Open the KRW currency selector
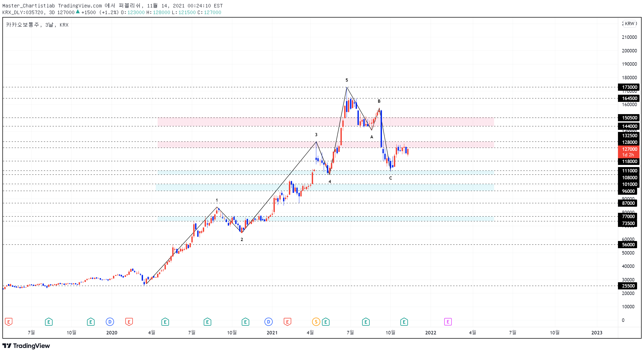644x353 pixels. (629, 23)
